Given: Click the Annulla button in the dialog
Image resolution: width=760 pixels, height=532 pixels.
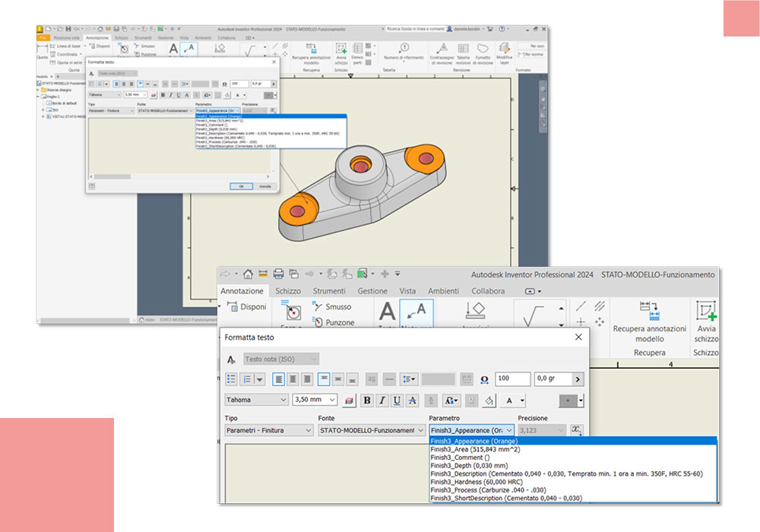Looking at the screenshot, I should (x=264, y=186).
